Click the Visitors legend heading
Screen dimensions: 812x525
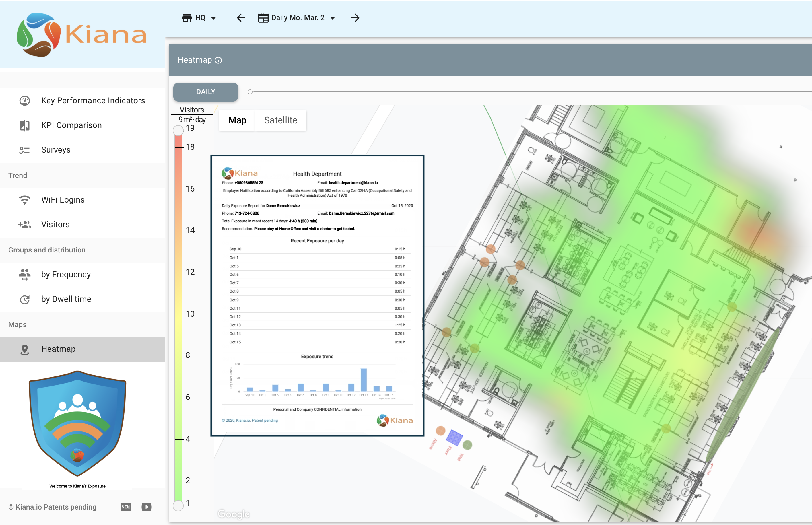pyautogui.click(x=192, y=110)
